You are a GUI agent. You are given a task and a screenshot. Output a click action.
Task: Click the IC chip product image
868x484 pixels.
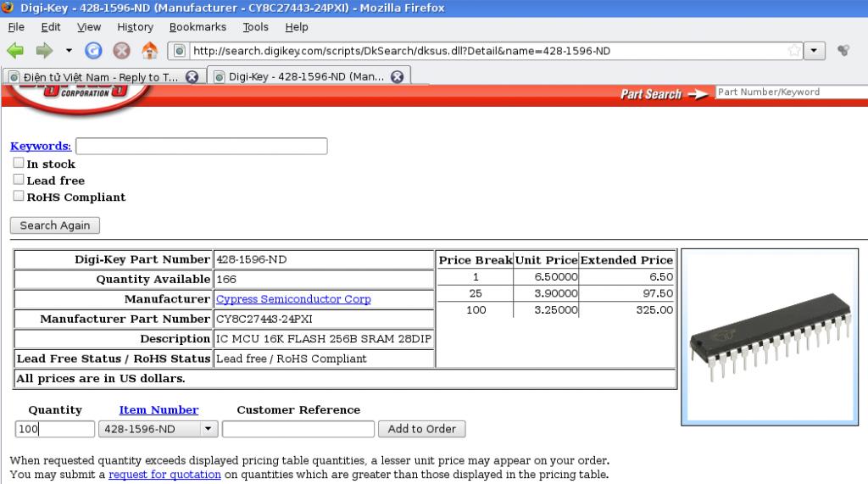tap(770, 337)
